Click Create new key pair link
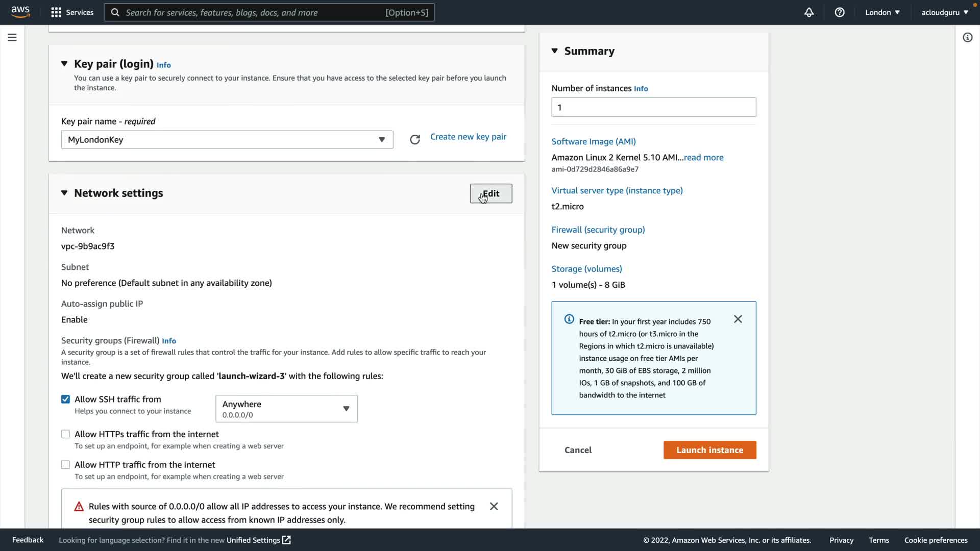 click(468, 137)
